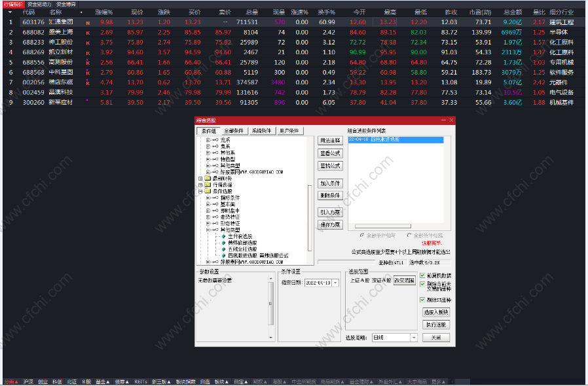The image size is (588, 386).
Task: Click the 删除条件 button
Action: tap(330, 195)
